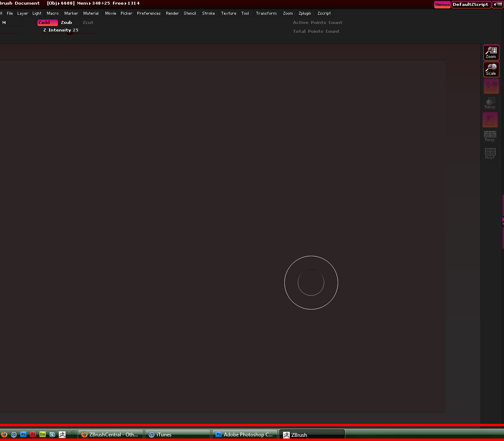Screen dimensions: 504x441
Task: Open ZBrush from the taskbar
Action: tap(312, 434)
